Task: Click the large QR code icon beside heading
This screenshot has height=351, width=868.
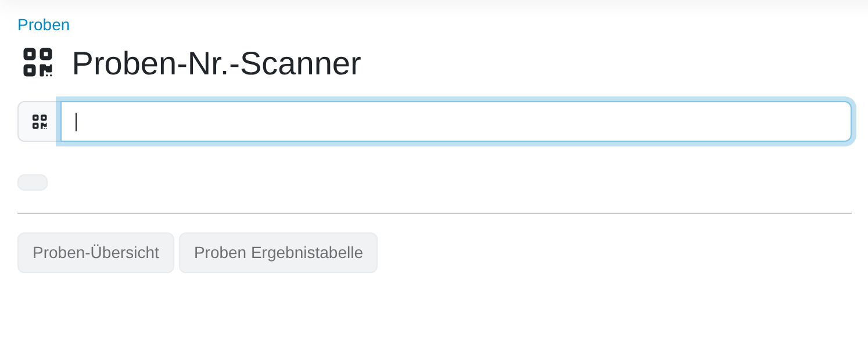Action: [38, 62]
